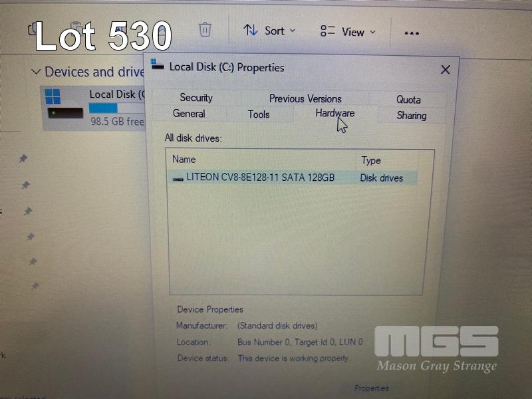The image size is (532, 399).
Task: Switch to the Tools tab
Action: point(259,114)
